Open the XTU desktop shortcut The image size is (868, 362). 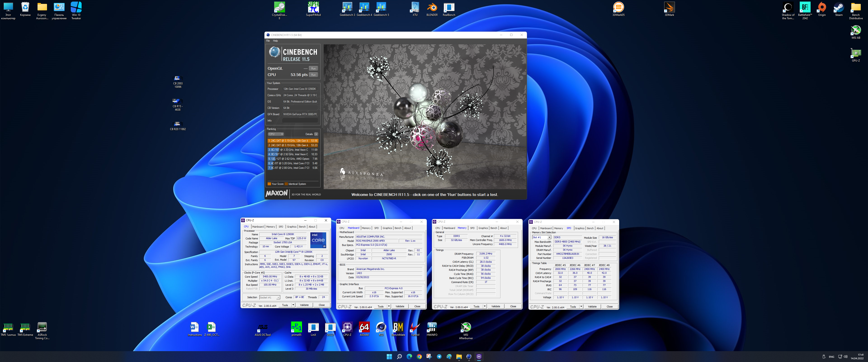coord(415,9)
